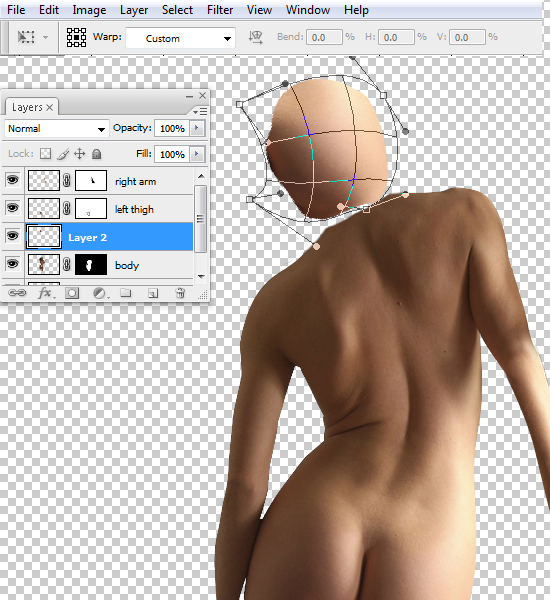Click the new group folder icon
The width and height of the screenshot is (550, 600).
point(126,293)
